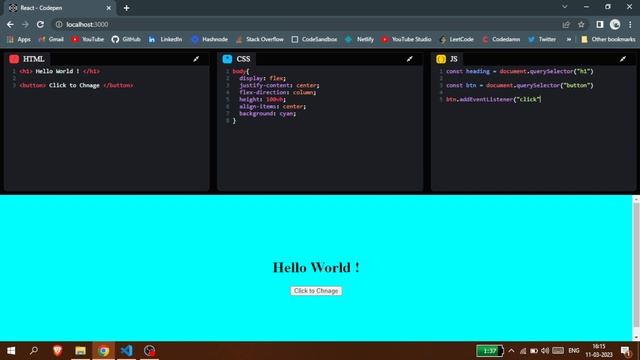
Task: Click the blue CSS panel icon
Action: point(227,59)
